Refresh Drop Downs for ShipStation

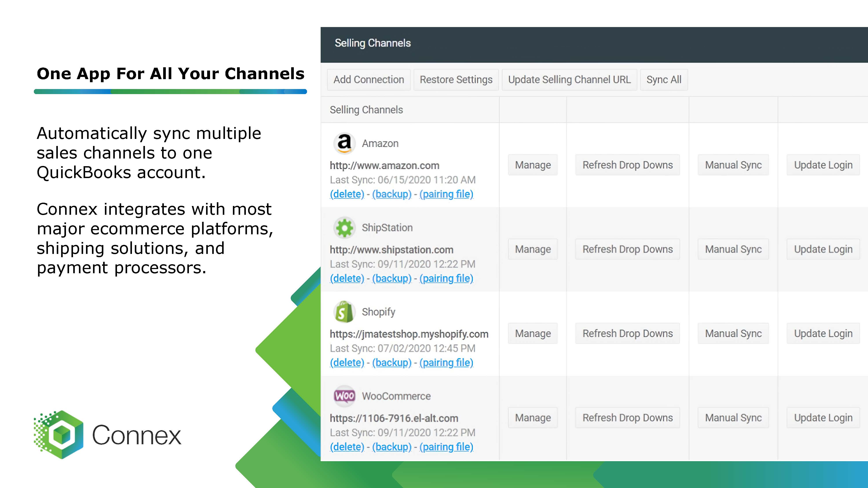tap(627, 249)
